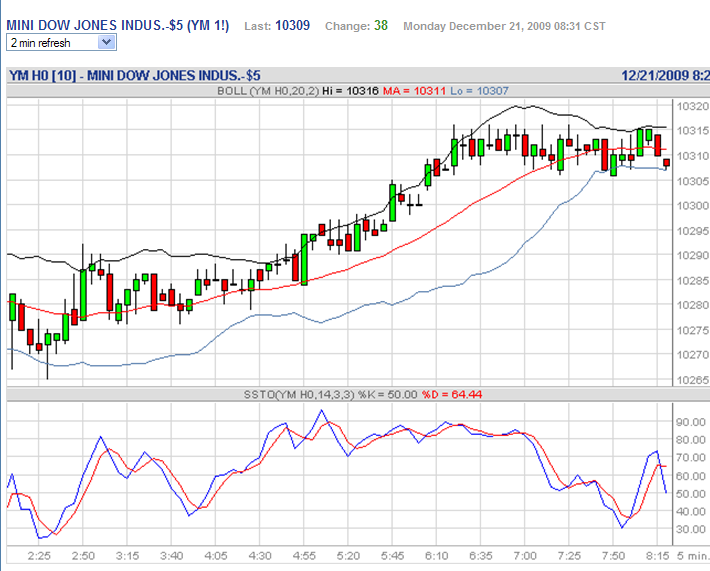
Task: Click the Bollinger Hi = 10316 value
Action: point(350,91)
